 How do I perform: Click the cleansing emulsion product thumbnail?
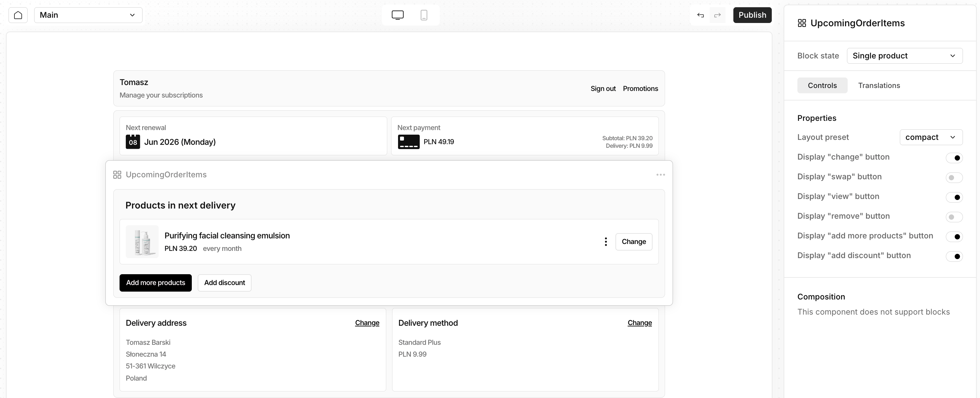point(142,242)
